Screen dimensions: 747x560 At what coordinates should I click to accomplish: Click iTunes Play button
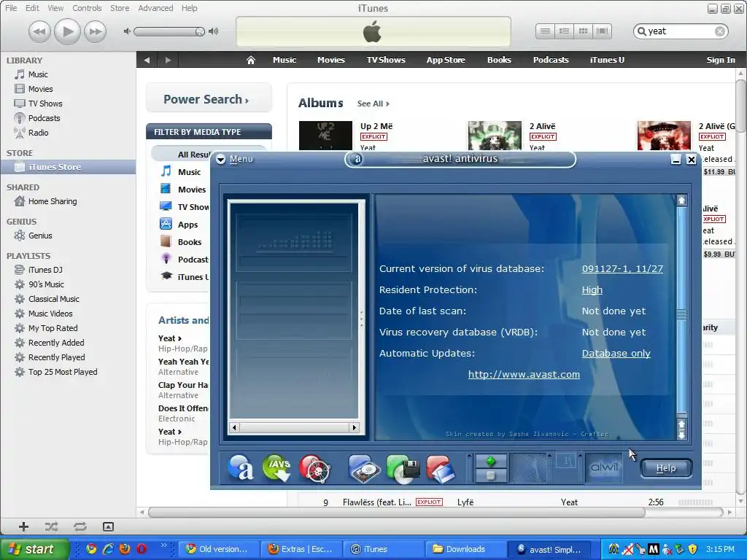click(x=67, y=31)
